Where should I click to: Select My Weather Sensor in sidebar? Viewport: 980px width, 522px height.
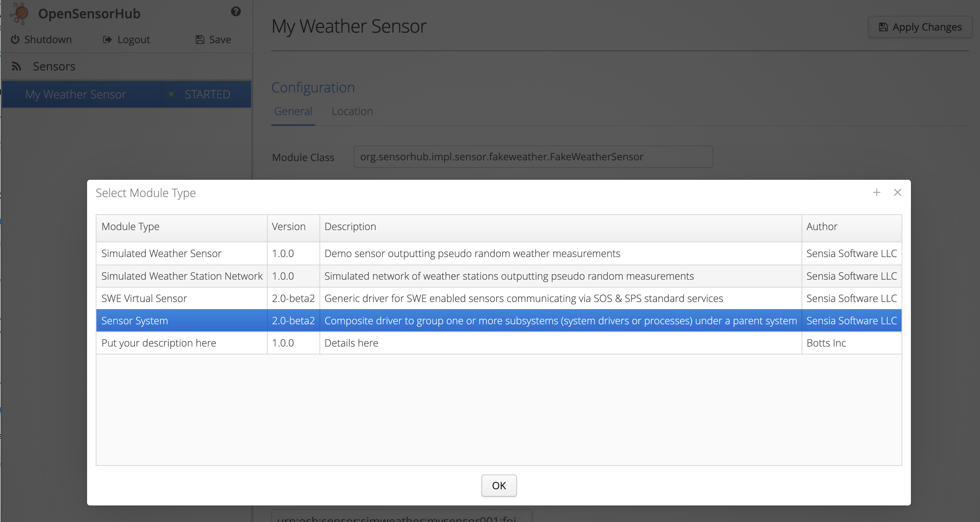(x=76, y=94)
